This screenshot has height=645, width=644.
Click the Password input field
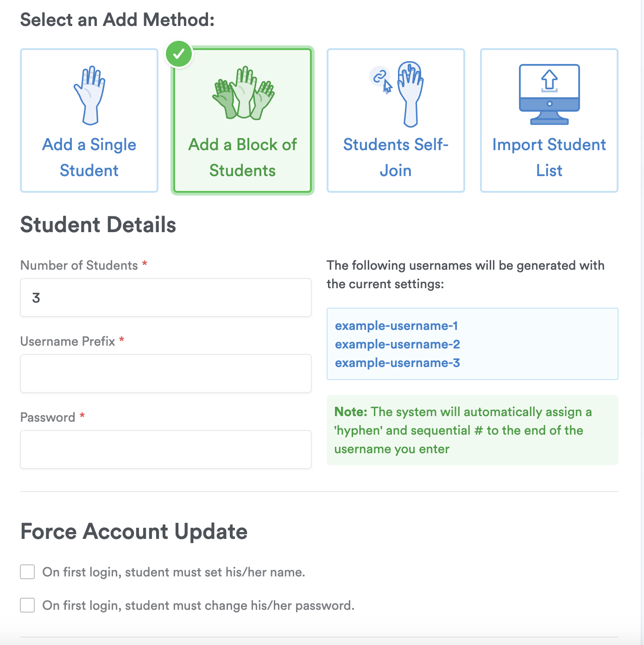[x=165, y=449]
